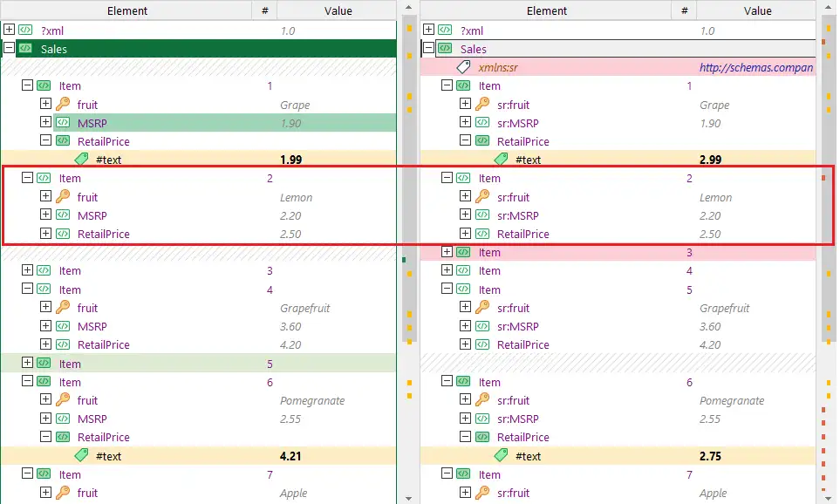Expand left pane fruit Lemon node
The image size is (840, 504).
tap(45, 196)
